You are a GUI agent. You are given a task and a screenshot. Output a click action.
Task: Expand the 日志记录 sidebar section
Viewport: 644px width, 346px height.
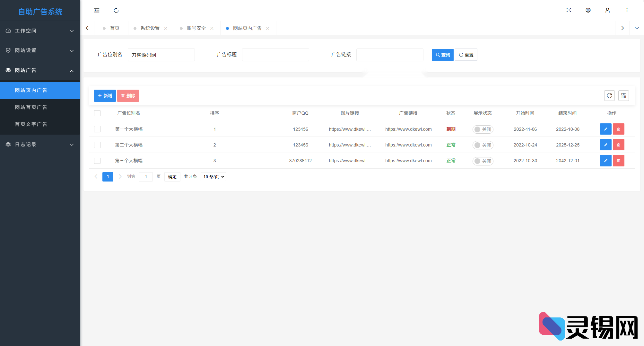40,145
